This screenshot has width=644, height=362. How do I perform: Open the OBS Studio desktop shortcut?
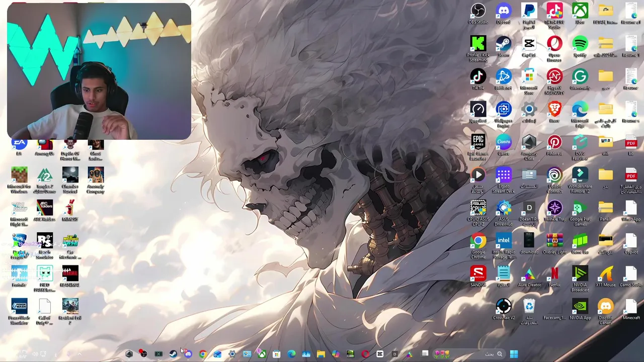(x=478, y=14)
